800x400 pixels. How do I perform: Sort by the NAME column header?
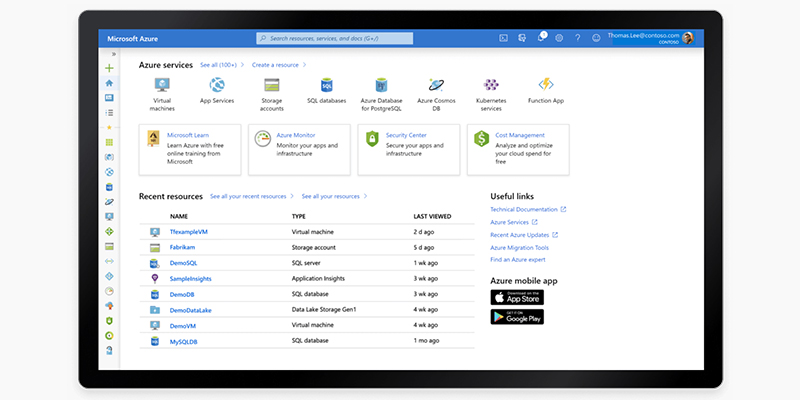(x=179, y=216)
